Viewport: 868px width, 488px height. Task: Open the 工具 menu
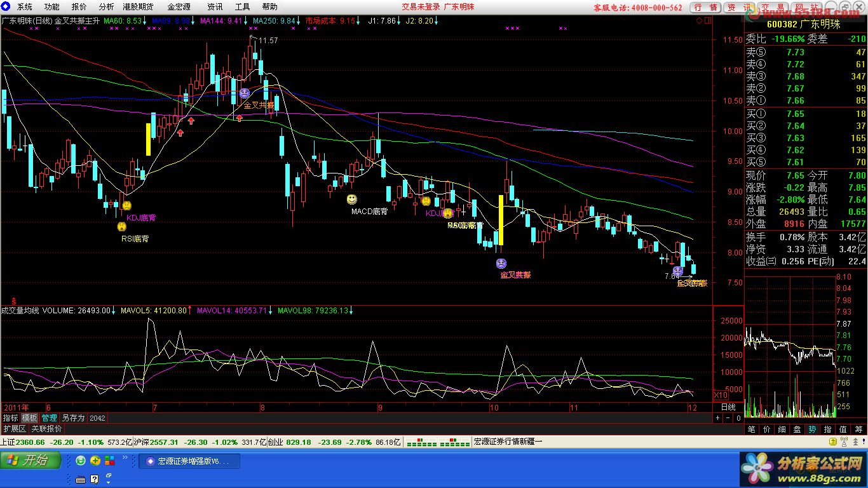242,7
